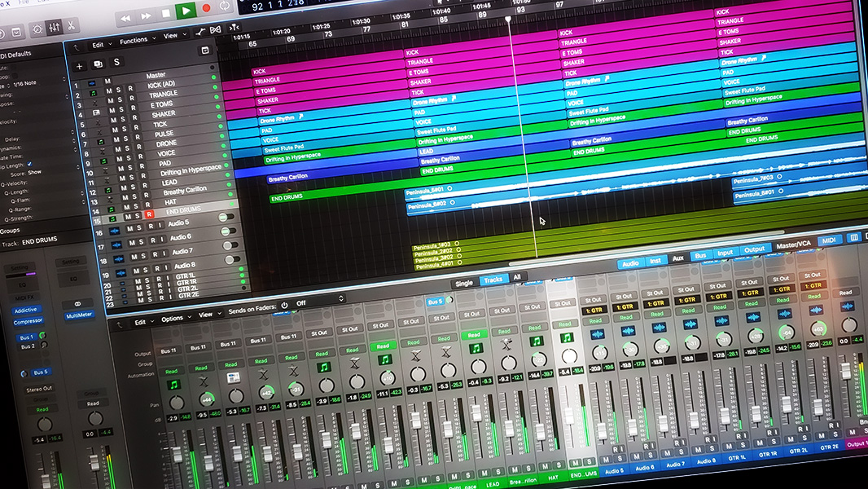Click the Audio 5 channel strip waveform icon
868x489 pixels.
tap(597, 334)
